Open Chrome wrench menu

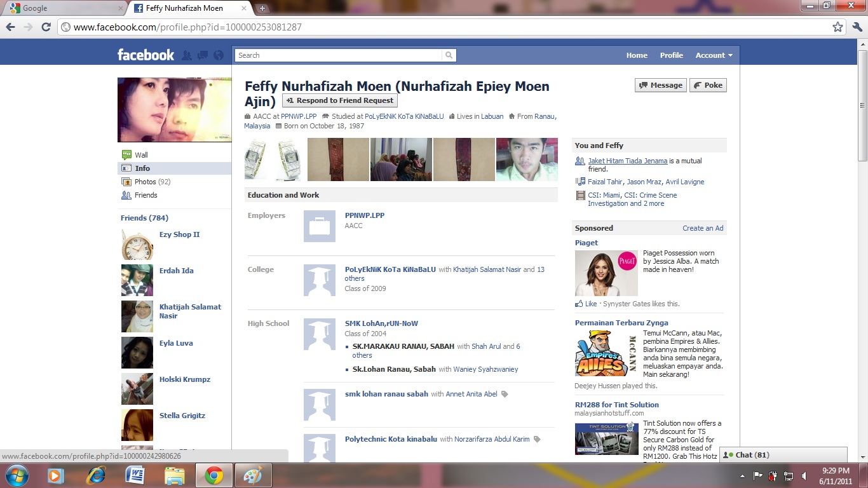click(857, 27)
